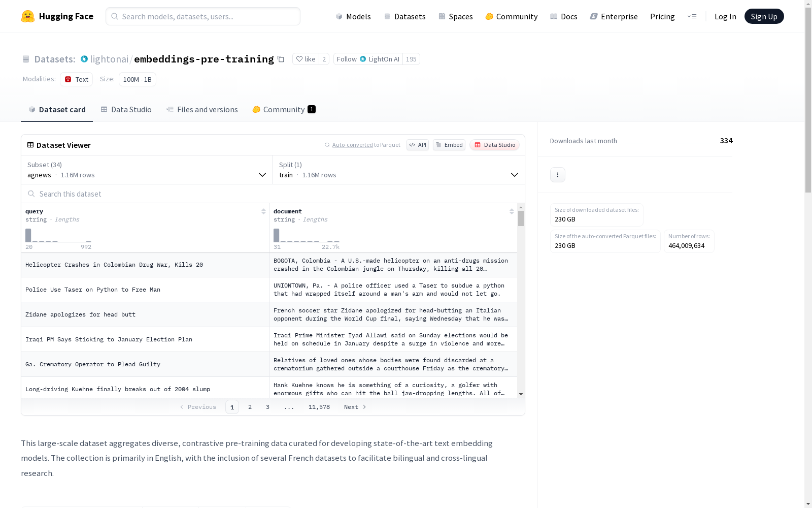Click the Downloads last month count 334

(726, 141)
